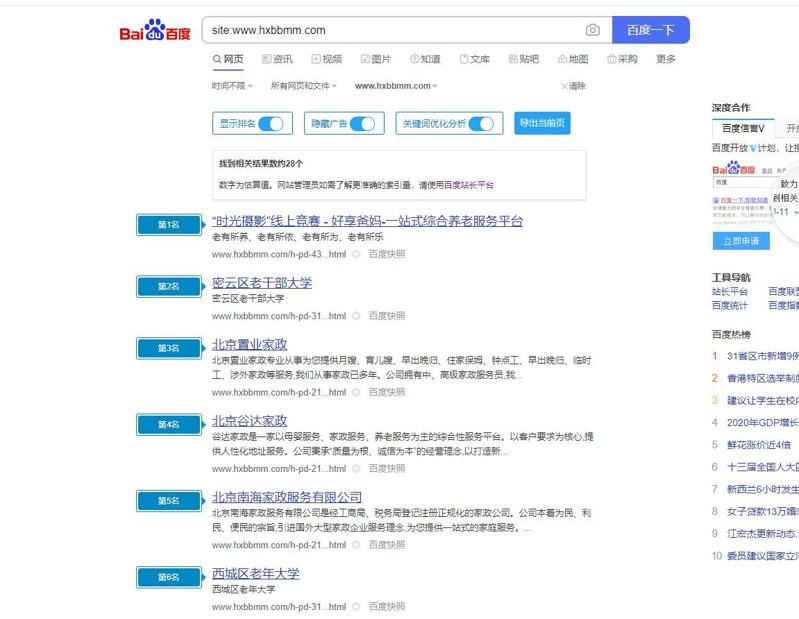Image resolution: width=799 pixels, height=619 pixels.
Task: Click the 立即申请 button
Action: 741,241
